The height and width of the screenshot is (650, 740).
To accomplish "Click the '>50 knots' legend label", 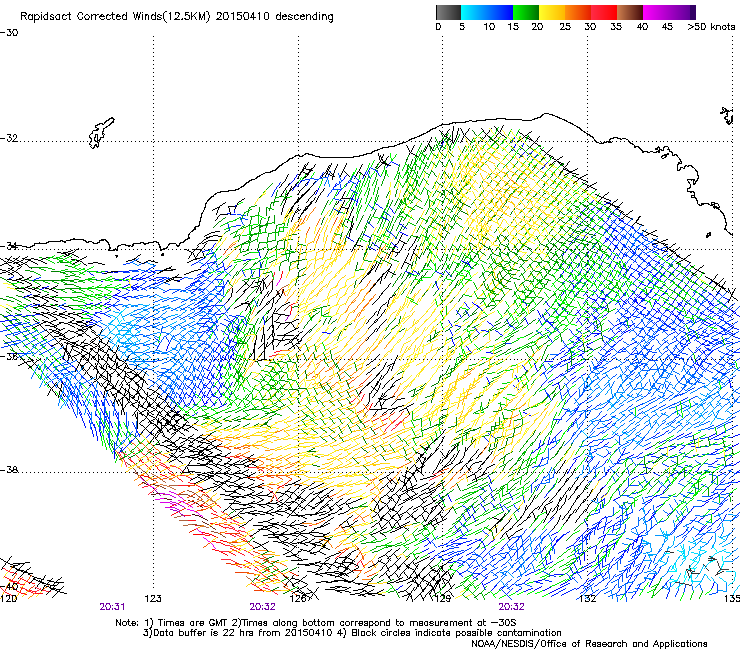I will pos(711,27).
